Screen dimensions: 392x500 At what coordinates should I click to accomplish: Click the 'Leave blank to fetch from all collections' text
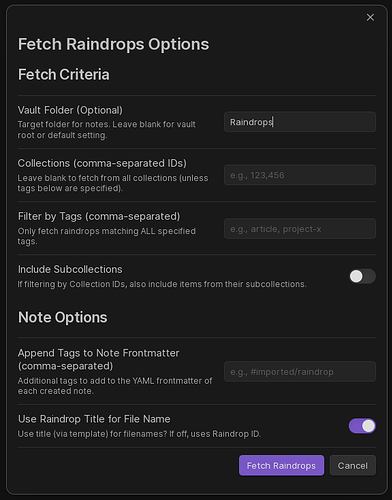coord(113,183)
